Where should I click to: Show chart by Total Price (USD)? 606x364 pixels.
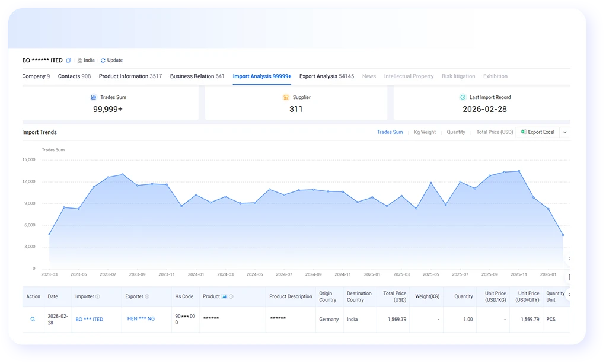(x=495, y=132)
